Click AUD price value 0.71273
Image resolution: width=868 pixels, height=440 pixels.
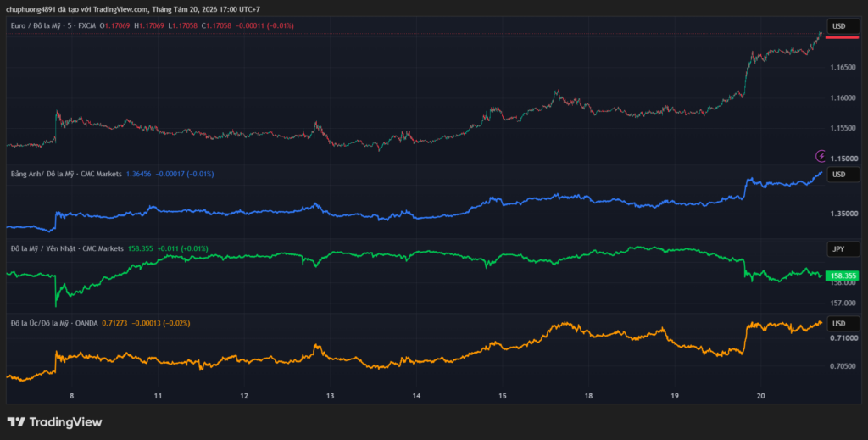(x=114, y=323)
